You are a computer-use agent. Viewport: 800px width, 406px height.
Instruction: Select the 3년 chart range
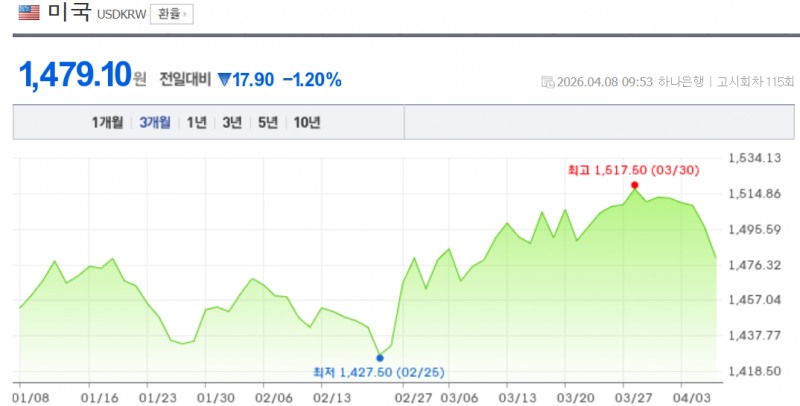pyautogui.click(x=232, y=122)
